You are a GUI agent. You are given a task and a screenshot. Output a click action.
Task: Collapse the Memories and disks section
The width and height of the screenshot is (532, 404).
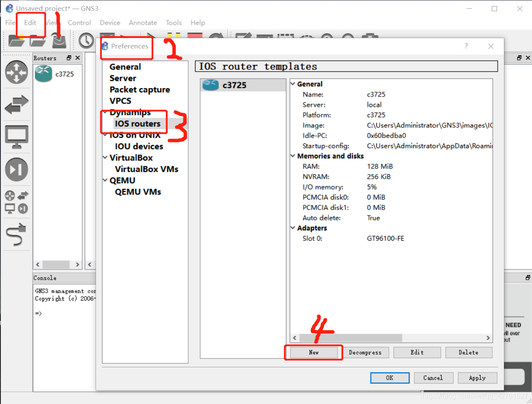[x=293, y=156]
